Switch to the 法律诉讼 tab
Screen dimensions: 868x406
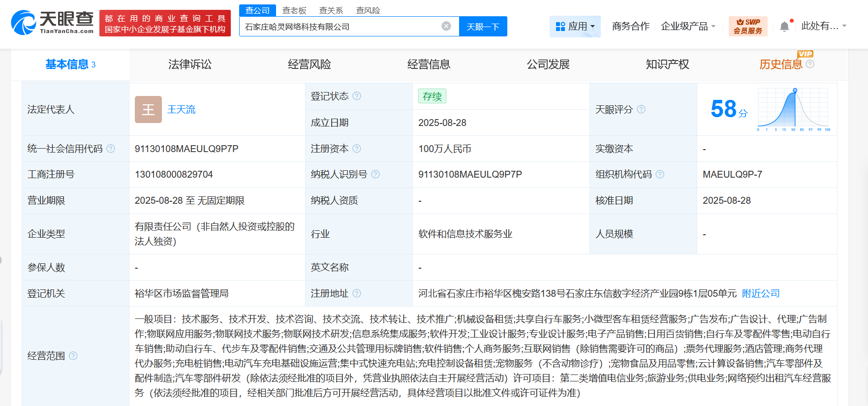(189, 64)
